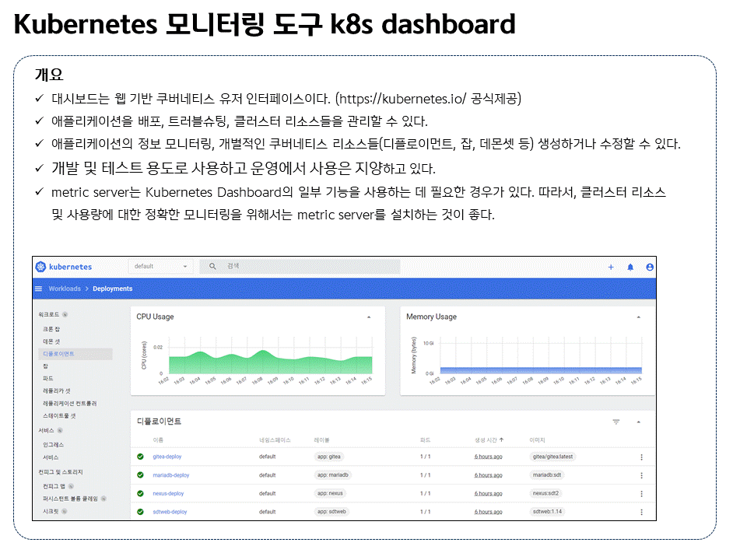Click the N badge next to 서비스 heading
Screen dimensions: 747x560
click(x=60, y=430)
